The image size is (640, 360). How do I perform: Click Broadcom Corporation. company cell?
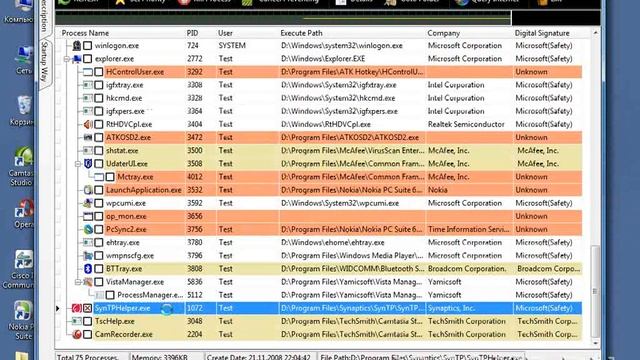467,269
